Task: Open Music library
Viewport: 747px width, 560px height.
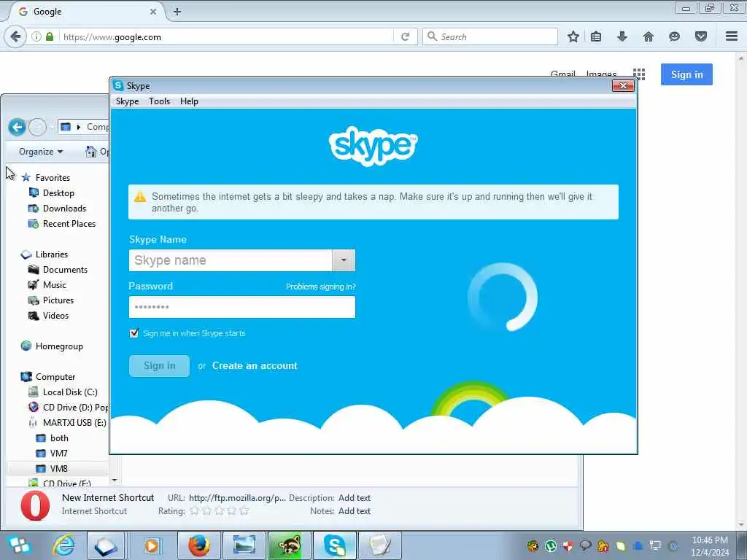Action: 54,285
